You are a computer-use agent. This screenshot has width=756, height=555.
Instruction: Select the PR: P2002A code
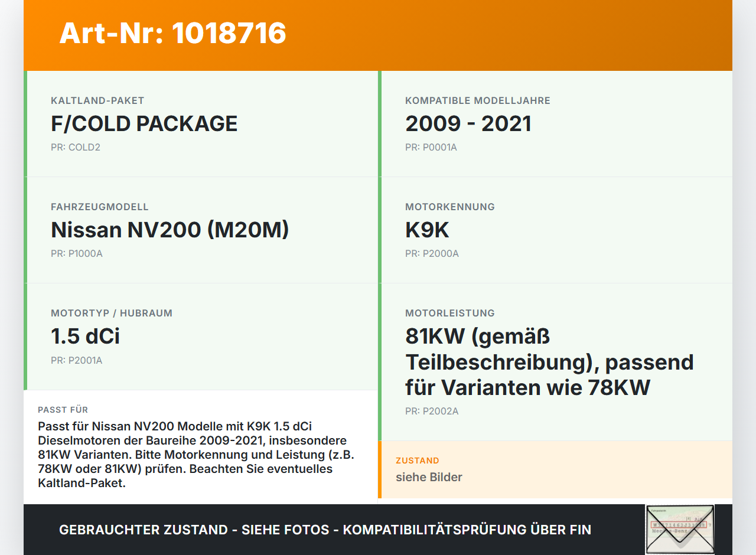click(x=432, y=411)
